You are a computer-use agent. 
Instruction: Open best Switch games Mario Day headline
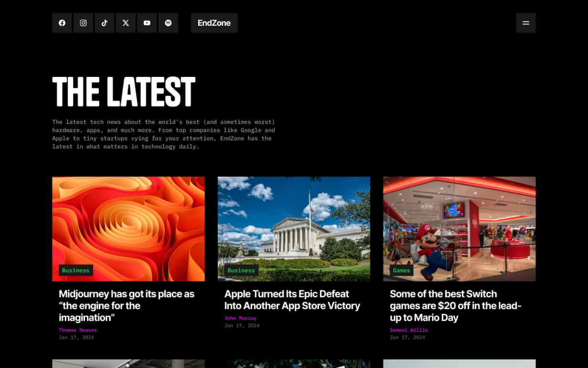pyautogui.click(x=456, y=306)
